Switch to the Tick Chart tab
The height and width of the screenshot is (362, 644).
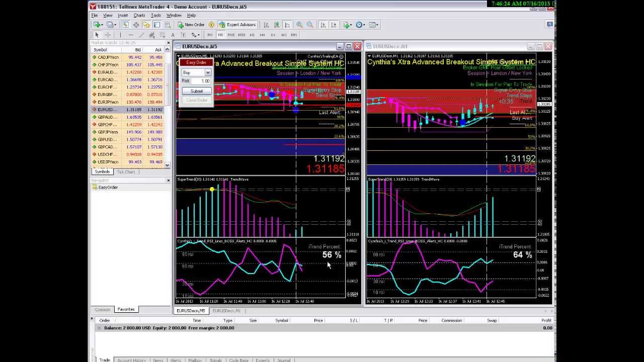(126, 172)
